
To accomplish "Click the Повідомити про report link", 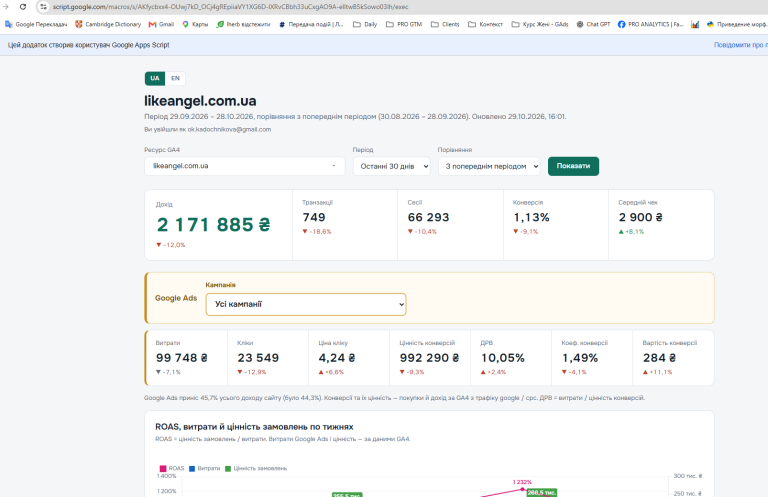I will pos(741,45).
